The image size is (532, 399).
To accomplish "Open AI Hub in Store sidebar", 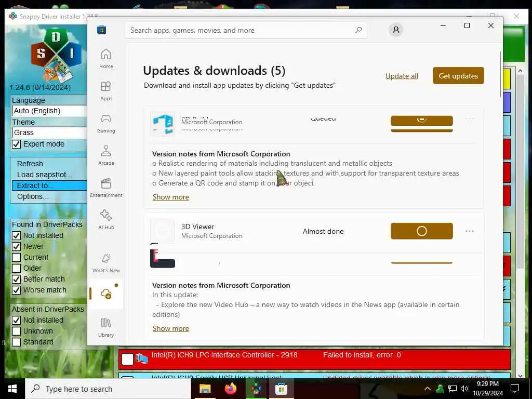I will (x=106, y=220).
